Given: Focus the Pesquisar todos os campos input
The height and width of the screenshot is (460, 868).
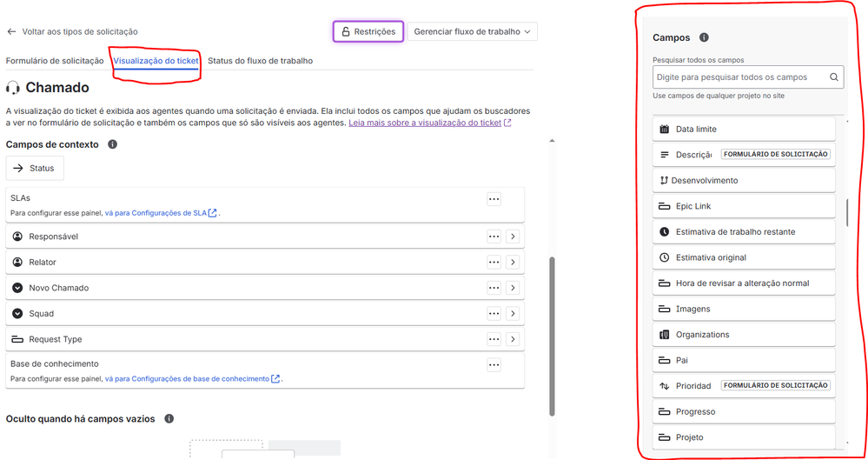Looking at the screenshot, I should [748, 77].
